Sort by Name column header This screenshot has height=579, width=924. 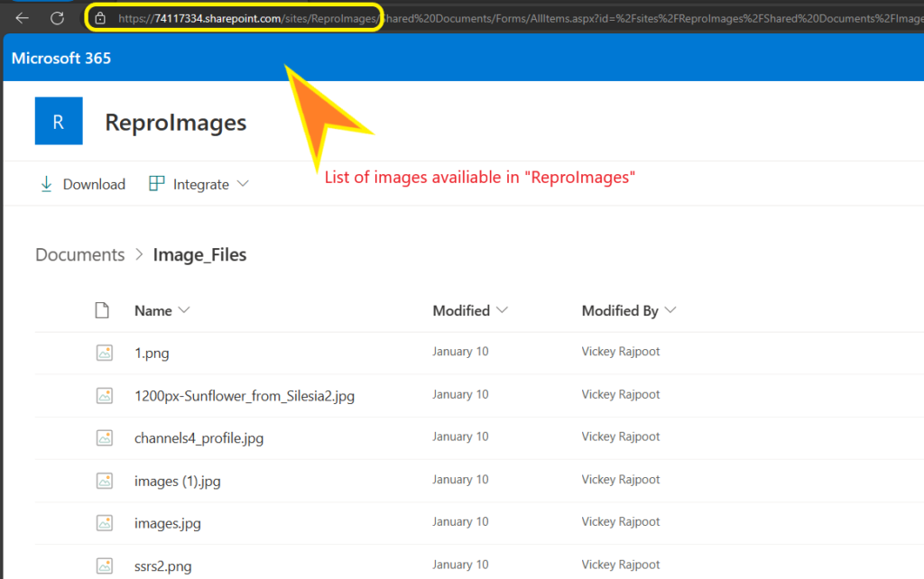tap(153, 310)
